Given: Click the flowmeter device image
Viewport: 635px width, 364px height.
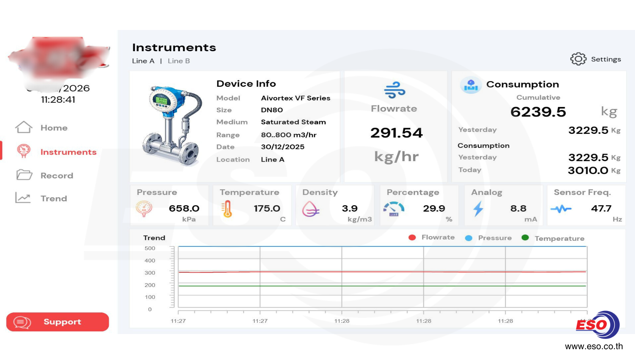Looking at the screenshot, I should [171, 125].
